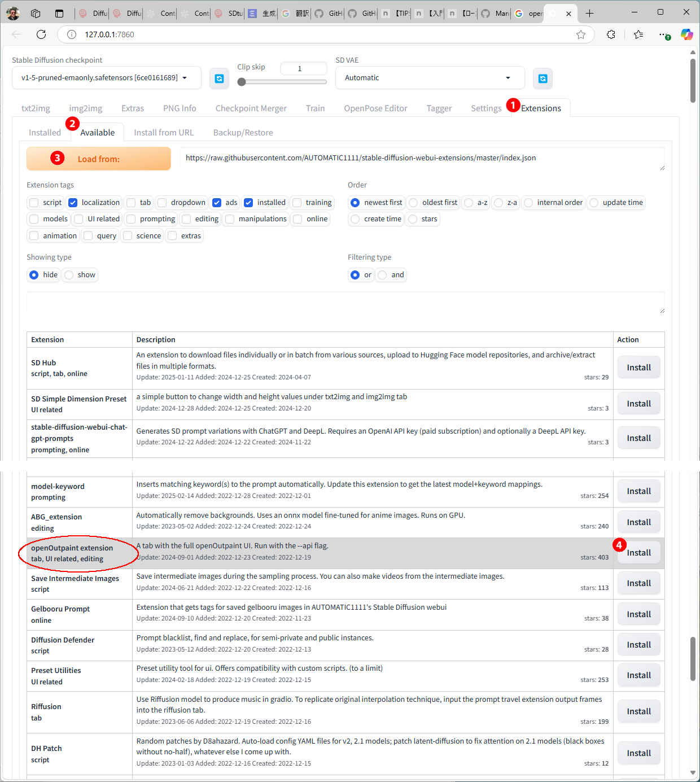This screenshot has width=700, height=782.
Task: Open the Copilot icon in the toolbar
Action: (686, 34)
